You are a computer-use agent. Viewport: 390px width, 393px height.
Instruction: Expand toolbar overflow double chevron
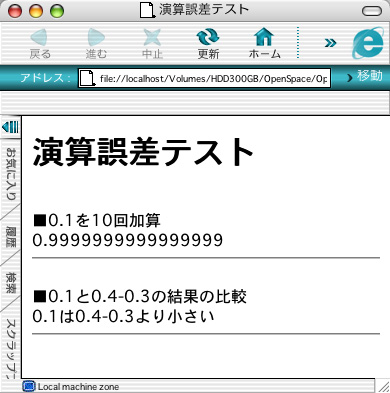(x=330, y=43)
